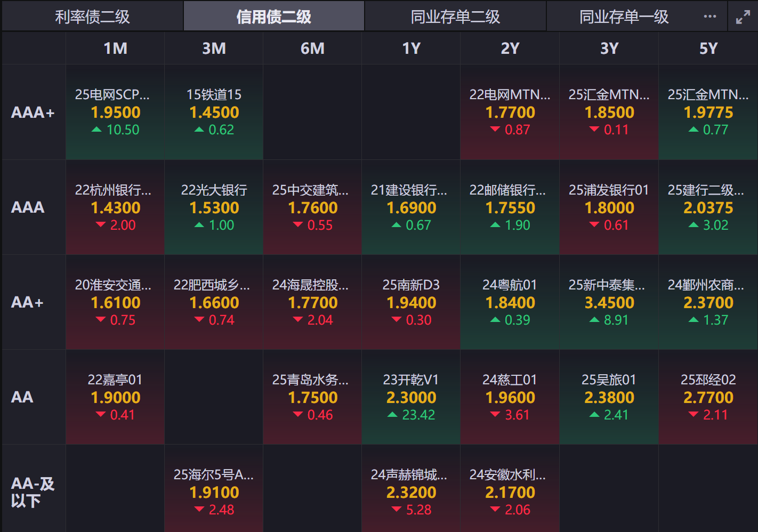
Task: Open the 22肥西城乡 bond cell
Action: pyautogui.click(x=214, y=302)
